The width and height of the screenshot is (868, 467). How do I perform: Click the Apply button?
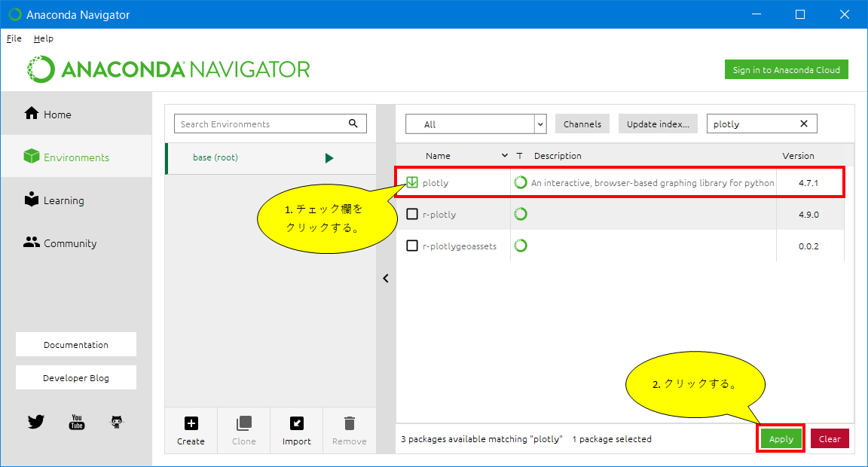(x=781, y=439)
